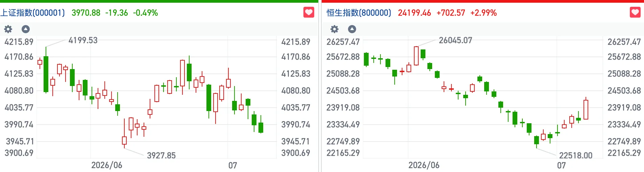Click the 2026/06 date marker on Shanghai chart
The image size is (644, 172).
point(107,165)
